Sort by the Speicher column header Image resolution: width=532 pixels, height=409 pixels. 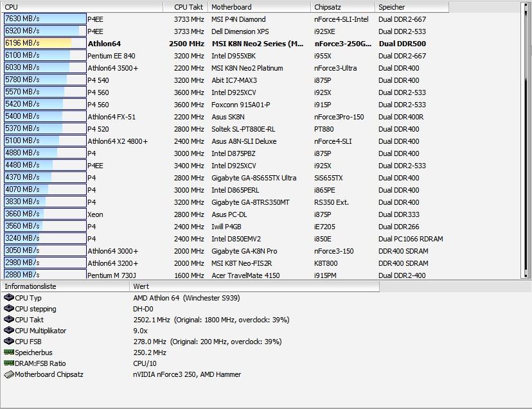point(411,7)
